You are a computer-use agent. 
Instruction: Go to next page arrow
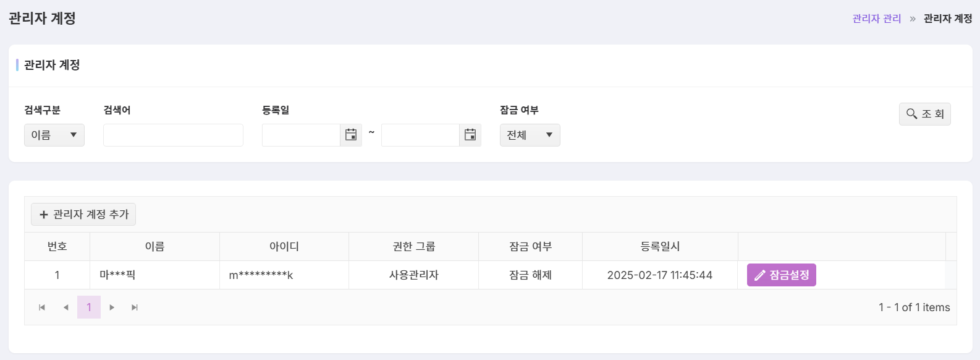(x=112, y=307)
